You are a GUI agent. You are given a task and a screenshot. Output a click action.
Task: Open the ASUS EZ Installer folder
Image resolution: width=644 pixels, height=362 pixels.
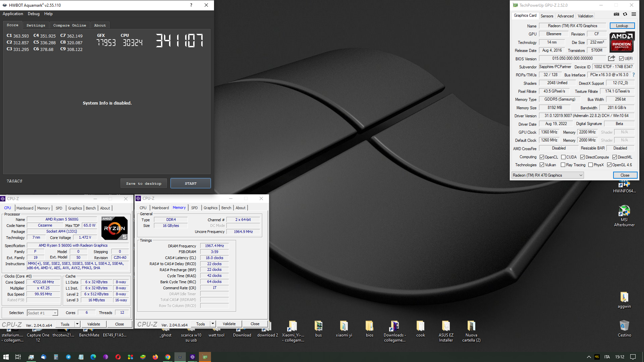[446, 331]
